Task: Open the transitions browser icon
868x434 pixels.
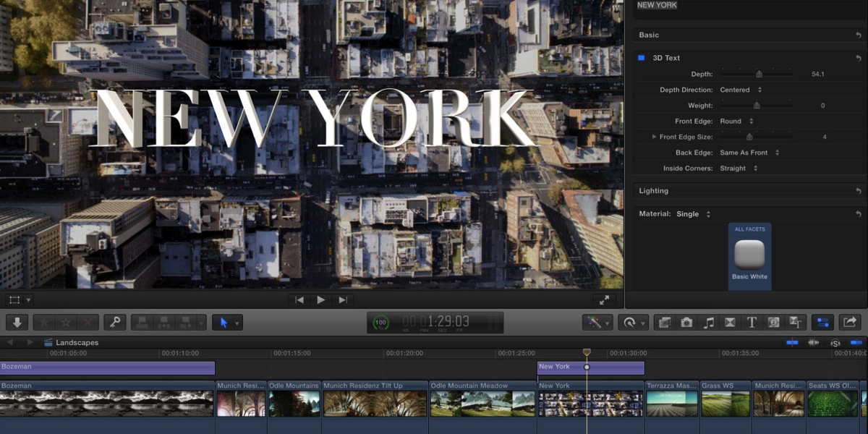Action: (x=730, y=323)
